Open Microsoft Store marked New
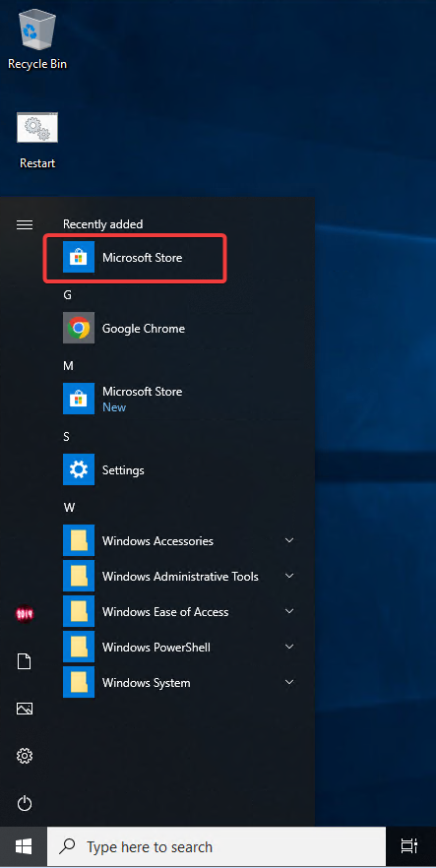This screenshot has width=436, height=868. tap(179, 399)
